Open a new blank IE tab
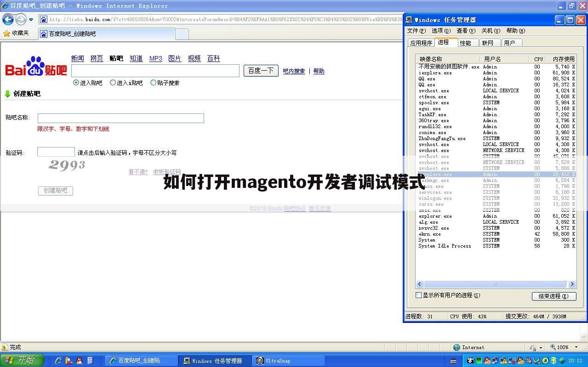The height and width of the screenshot is (367, 588). pos(182,34)
